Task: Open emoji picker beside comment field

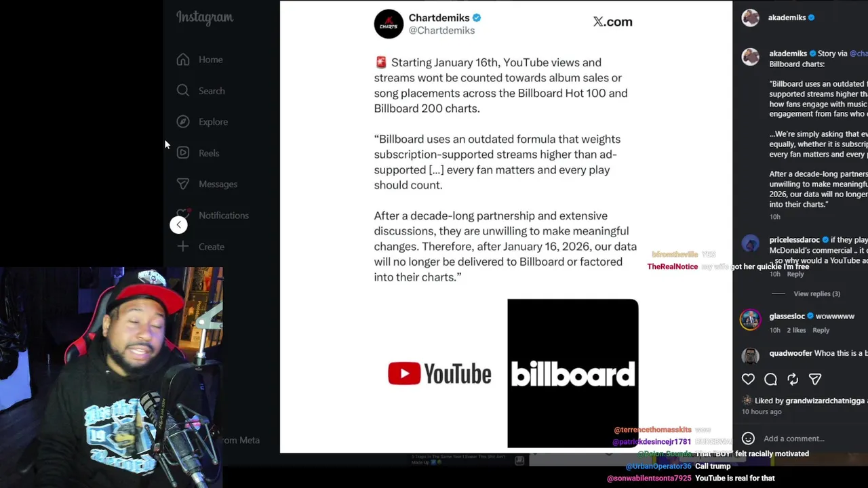Action: tap(748, 439)
